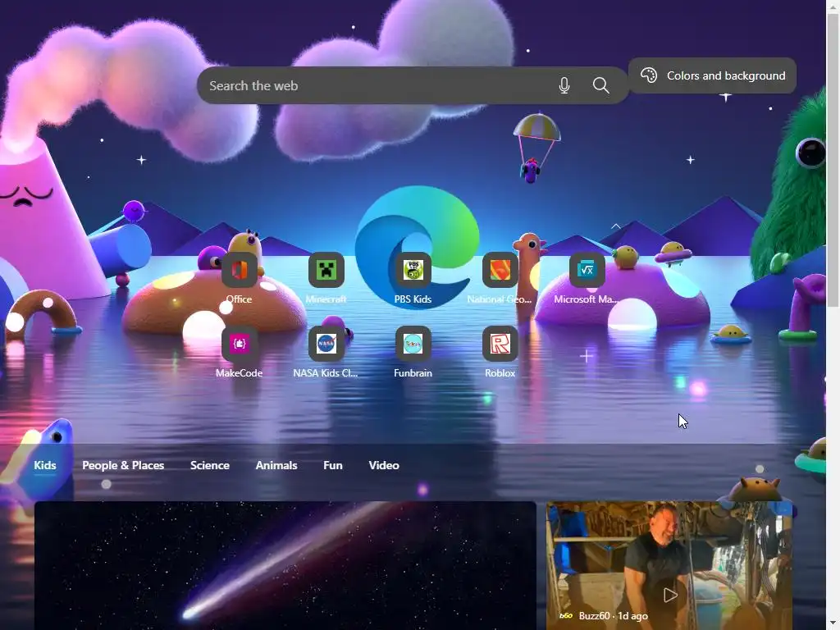This screenshot has height=630, width=840.
Task: Play the Buzz60 video
Action: pos(669,595)
